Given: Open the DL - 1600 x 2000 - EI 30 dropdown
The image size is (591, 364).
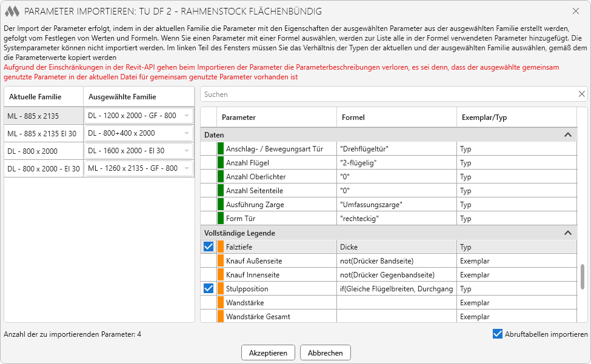Looking at the screenshot, I should [x=187, y=151].
